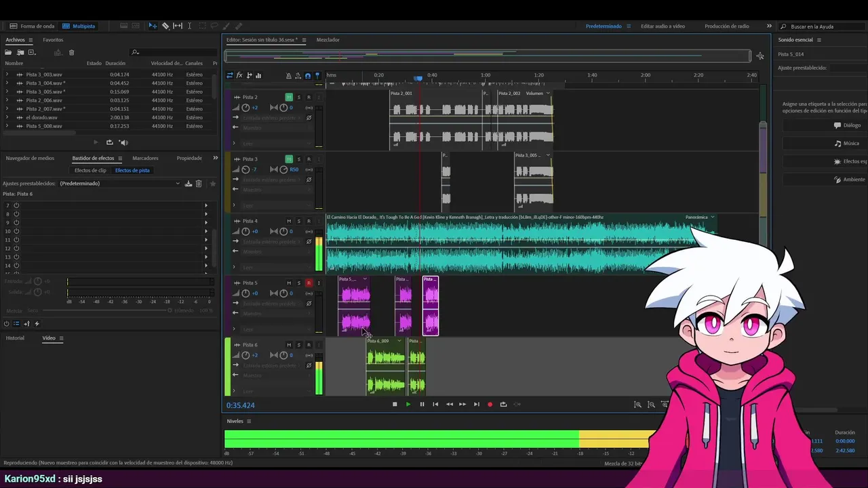This screenshot has width=868, height=488.
Task: Click the loop playback icon in Archivos panel
Action: 109,142
